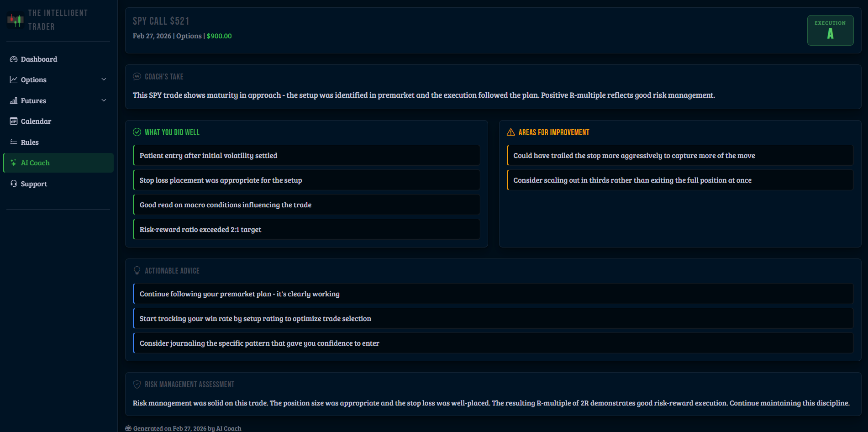Open the Calendar using its sidebar icon
The image size is (868, 432).
click(14, 121)
